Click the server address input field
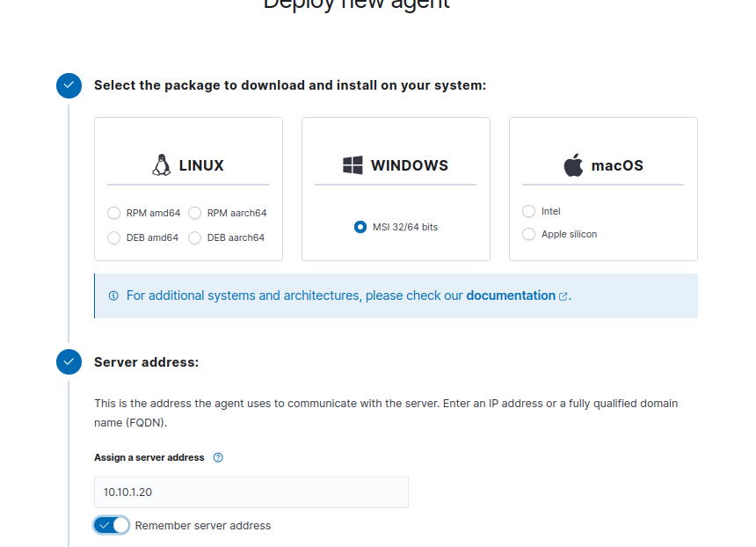This screenshot has height=547, width=756. coord(251,492)
